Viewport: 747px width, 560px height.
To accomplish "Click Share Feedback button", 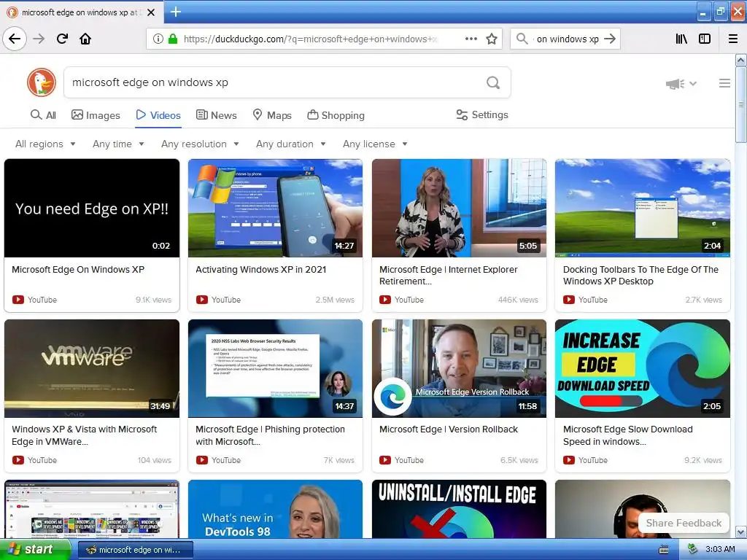I will click(684, 523).
